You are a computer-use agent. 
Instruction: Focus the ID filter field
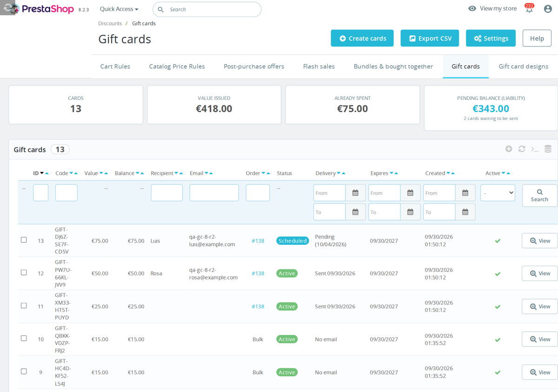point(41,193)
